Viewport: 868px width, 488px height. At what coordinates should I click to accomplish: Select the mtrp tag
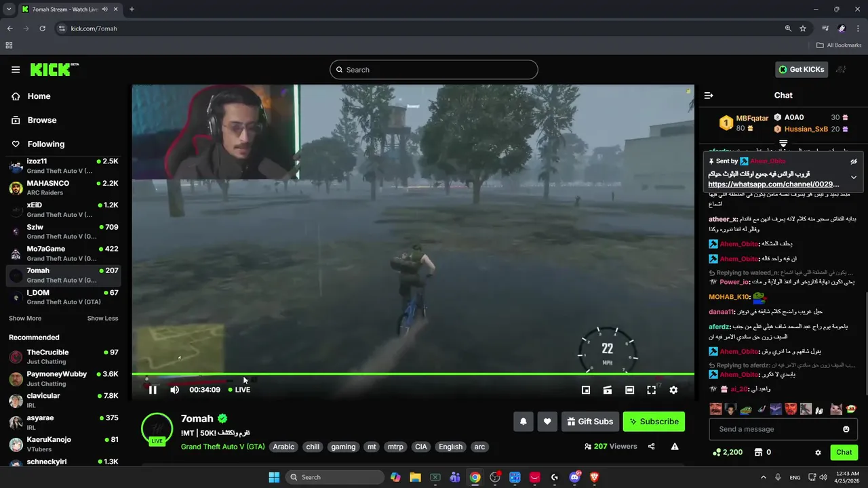point(395,447)
